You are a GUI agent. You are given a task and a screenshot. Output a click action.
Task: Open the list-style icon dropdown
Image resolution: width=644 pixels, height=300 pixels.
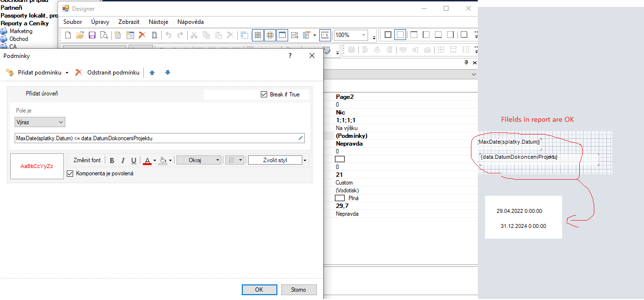click(234, 160)
